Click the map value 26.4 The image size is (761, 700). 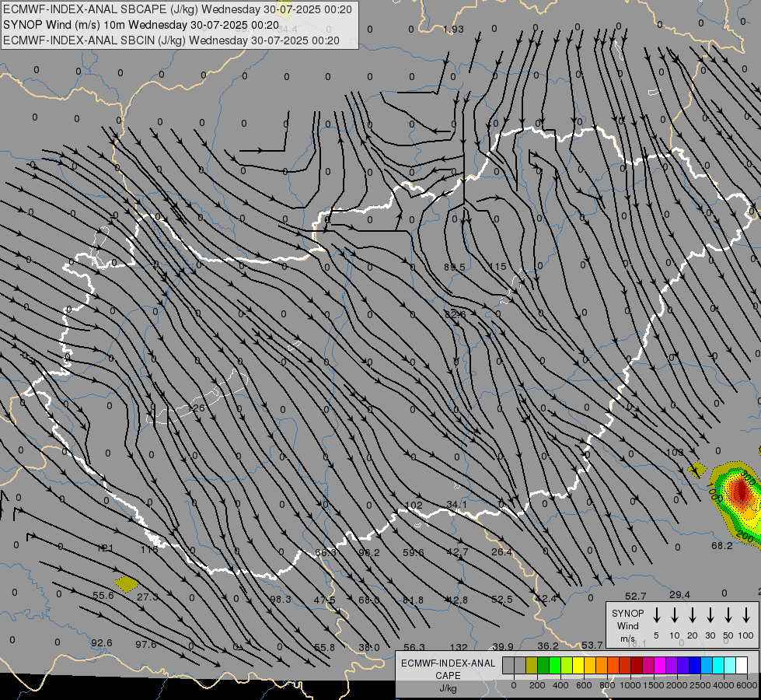[502, 552]
